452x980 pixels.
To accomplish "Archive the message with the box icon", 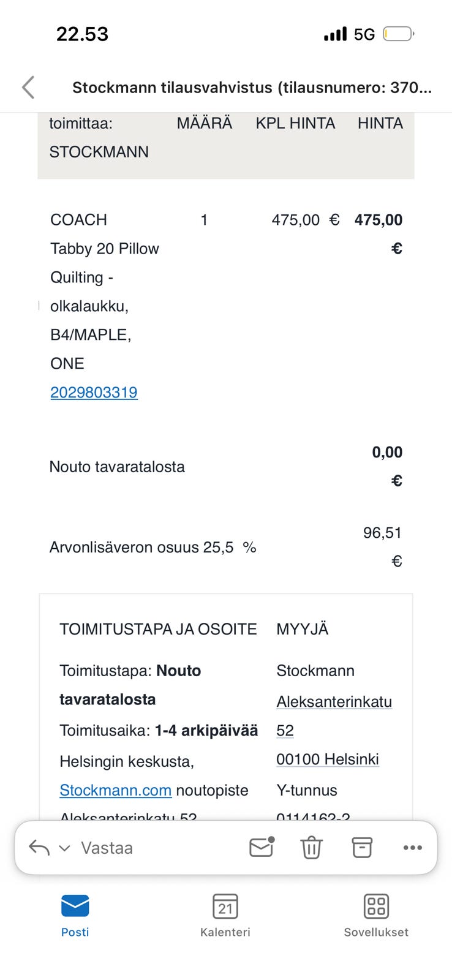I will (361, 848).
